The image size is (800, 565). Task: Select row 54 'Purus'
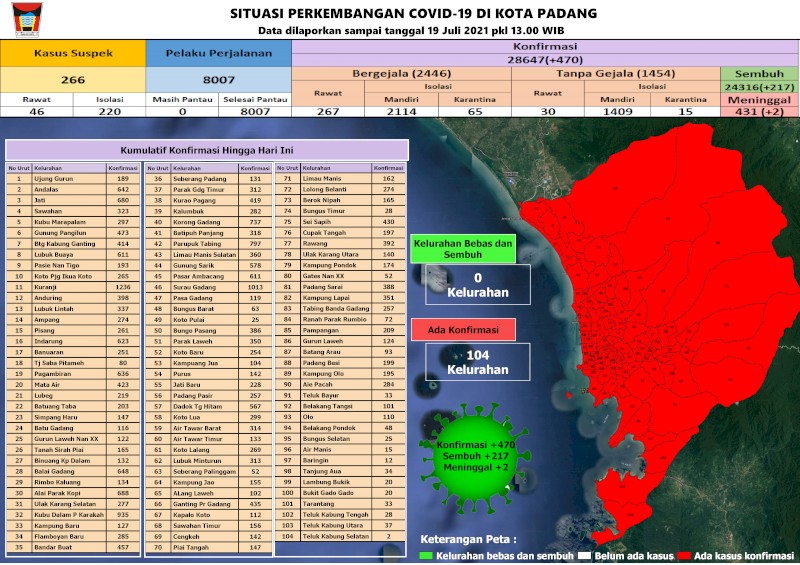[x=209, y=374]
